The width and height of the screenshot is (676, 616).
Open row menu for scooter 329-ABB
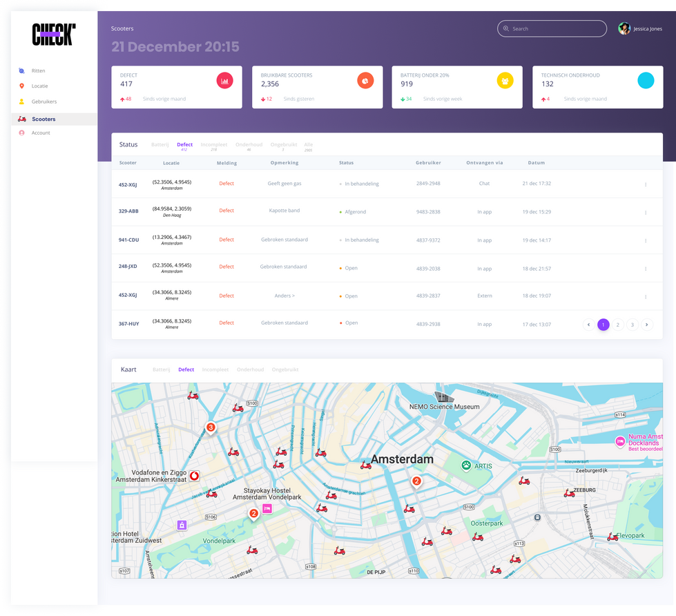tap(646, 213)
